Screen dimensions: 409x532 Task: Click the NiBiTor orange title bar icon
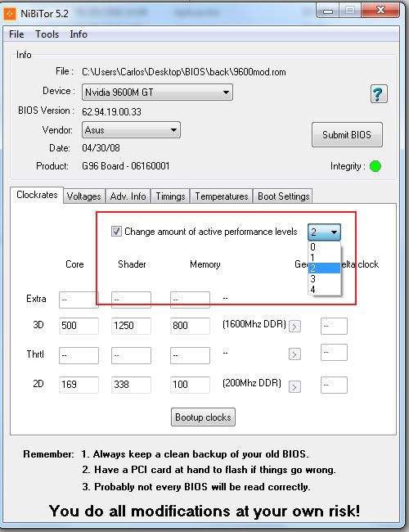[x=10, y=13]
